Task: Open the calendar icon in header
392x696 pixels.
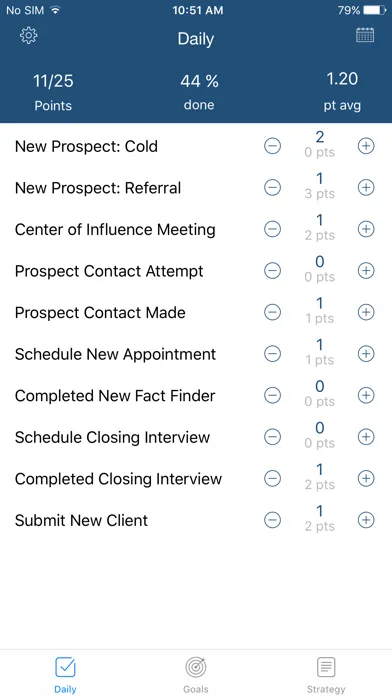Action: pyautogui.click(x=365, y=35)
